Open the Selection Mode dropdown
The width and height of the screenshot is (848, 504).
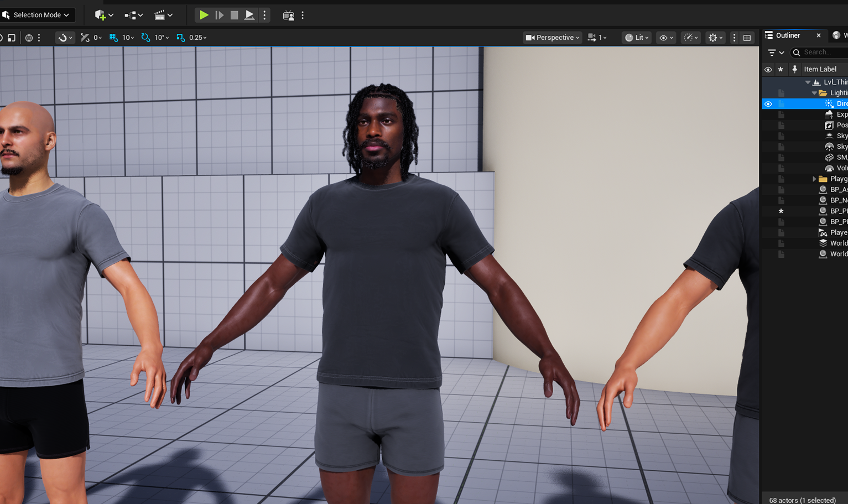pyautogui.click(x=37, y=15)
